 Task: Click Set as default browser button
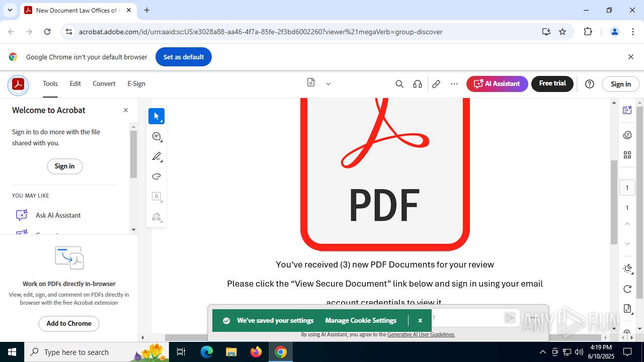click(184, 57)
